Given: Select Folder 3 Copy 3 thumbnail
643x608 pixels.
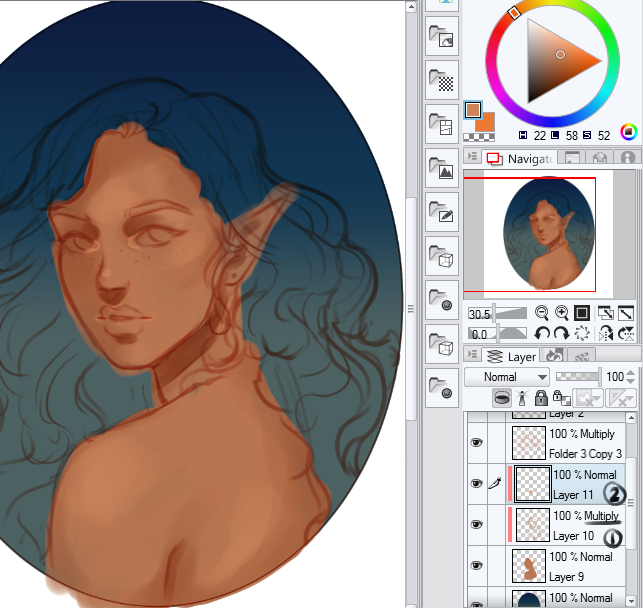Looking at the screenshot, I should (x=529, y=442).
